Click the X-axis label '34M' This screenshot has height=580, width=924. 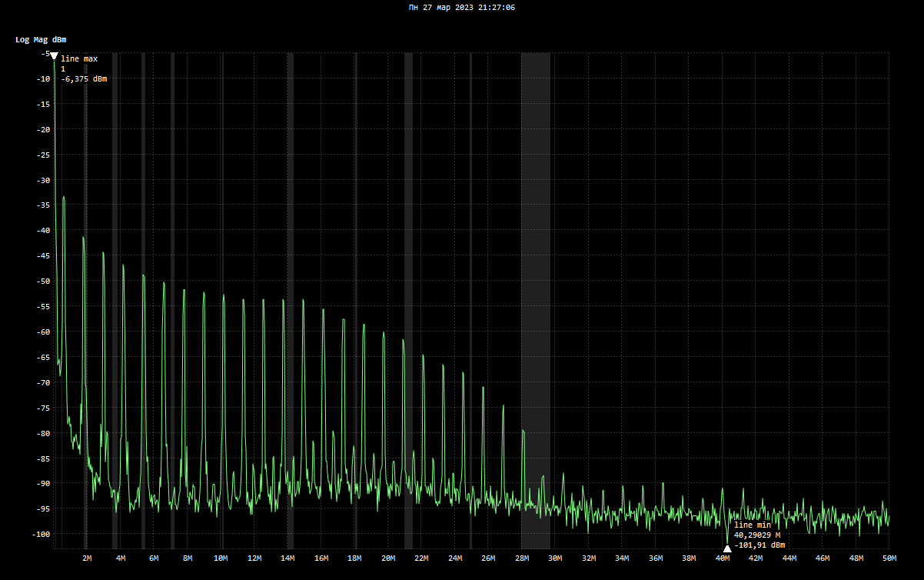tap(622, 558)
